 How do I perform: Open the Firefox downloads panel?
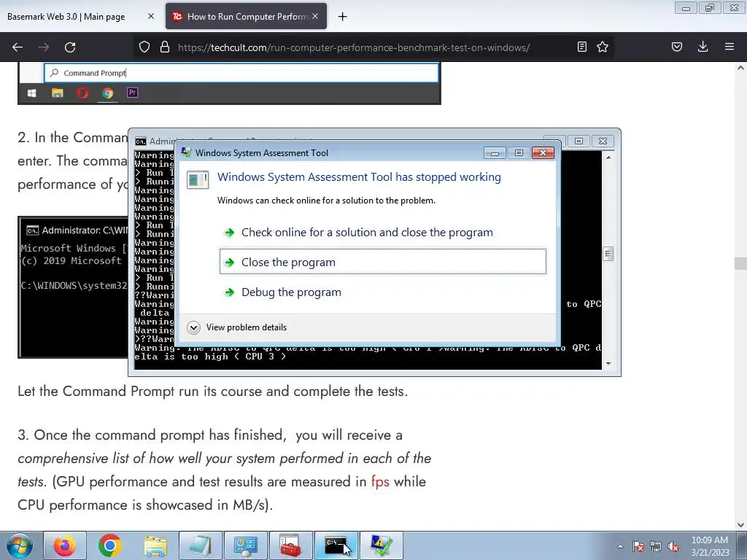coord(703,47)
